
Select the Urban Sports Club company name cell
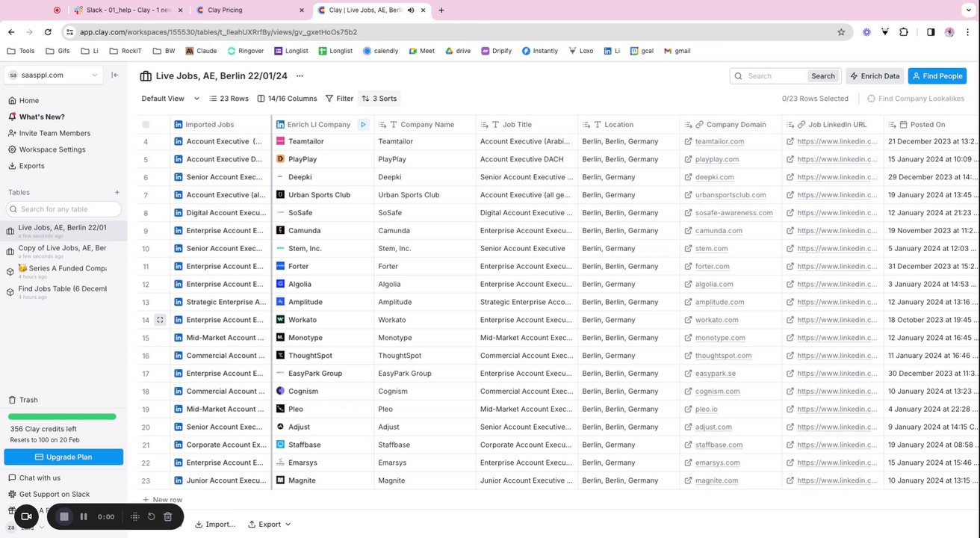click(425, 195)
